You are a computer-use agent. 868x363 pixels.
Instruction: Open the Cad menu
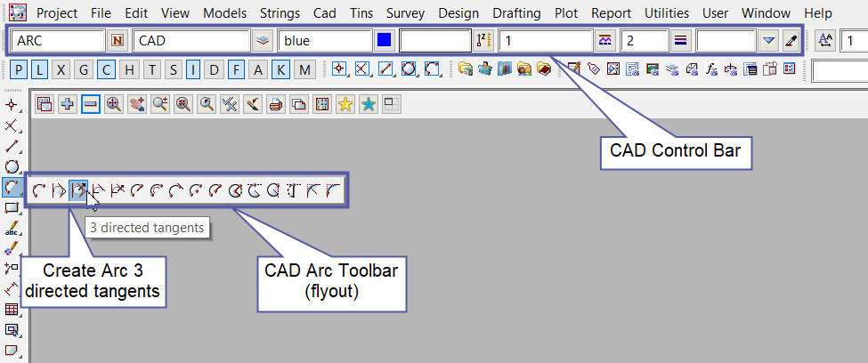(x=324, y=13)
